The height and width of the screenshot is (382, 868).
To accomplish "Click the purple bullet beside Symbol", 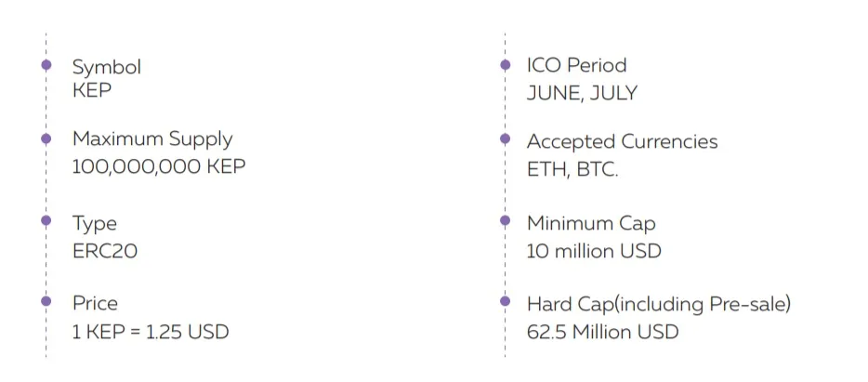I will click(46, 65).
